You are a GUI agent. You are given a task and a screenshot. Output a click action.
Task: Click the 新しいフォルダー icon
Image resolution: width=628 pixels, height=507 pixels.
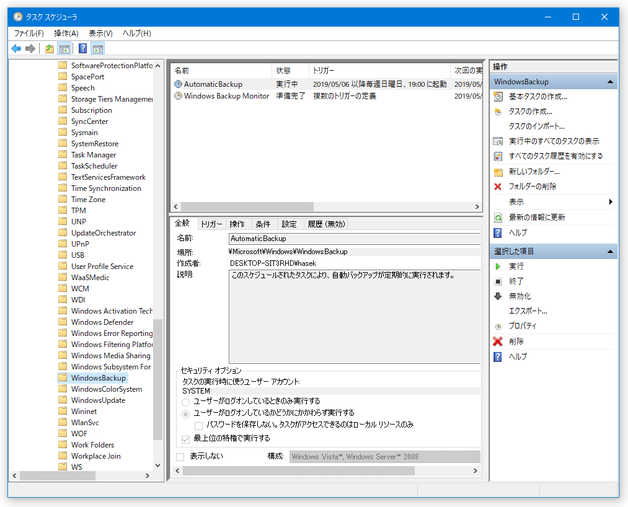point(498,172)
